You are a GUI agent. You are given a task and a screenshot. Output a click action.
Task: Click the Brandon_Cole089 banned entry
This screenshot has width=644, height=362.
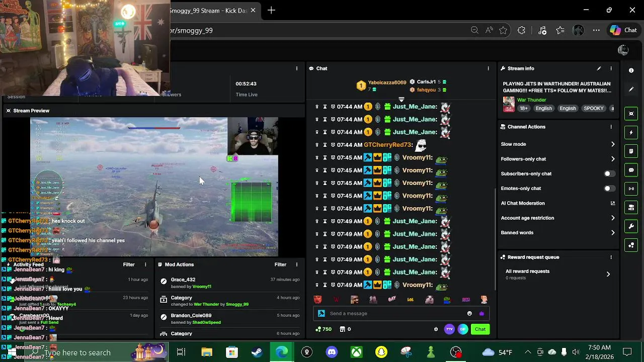coord(229,319)
